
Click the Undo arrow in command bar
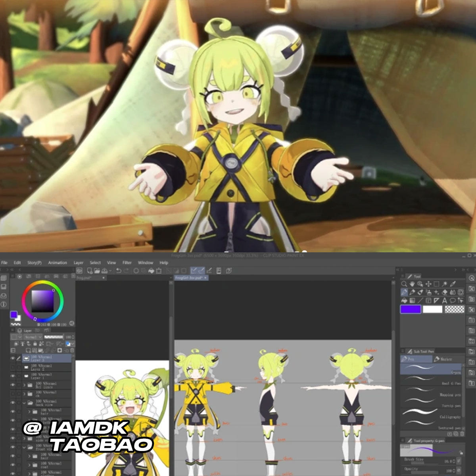coord(119,271)
